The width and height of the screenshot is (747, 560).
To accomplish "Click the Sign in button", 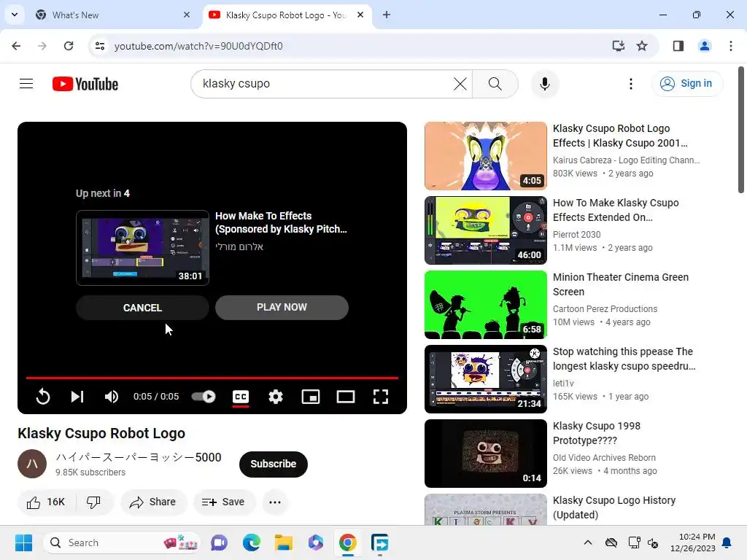I will (x=686, y=83).
